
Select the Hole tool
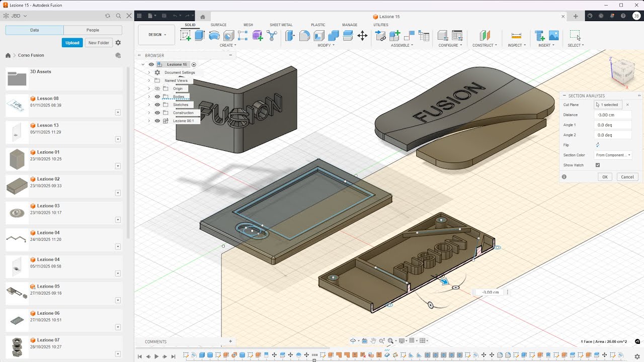(228, 36)
